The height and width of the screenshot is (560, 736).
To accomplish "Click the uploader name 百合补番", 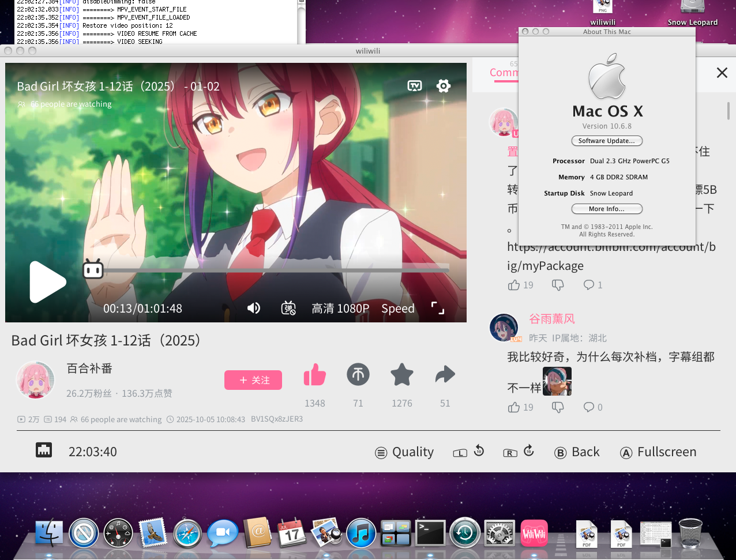I will pos(89,369).
